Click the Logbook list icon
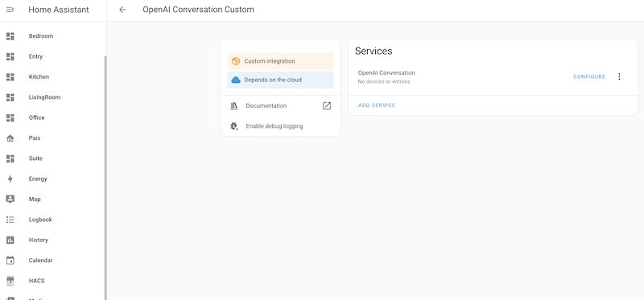 click(10, 220)
